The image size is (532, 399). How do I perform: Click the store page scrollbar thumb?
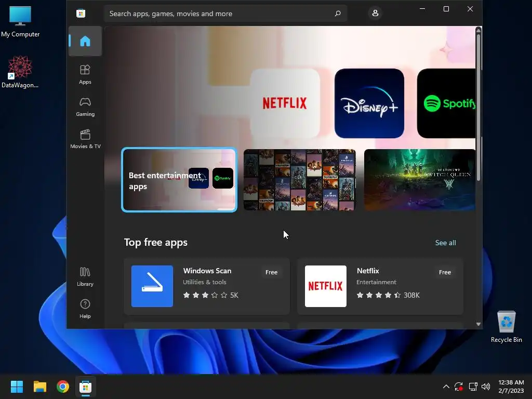pos(478,107)
